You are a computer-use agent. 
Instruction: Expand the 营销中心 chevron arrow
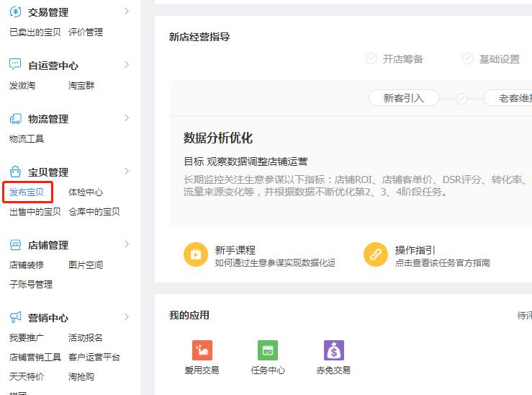click(x=127, y=317)
